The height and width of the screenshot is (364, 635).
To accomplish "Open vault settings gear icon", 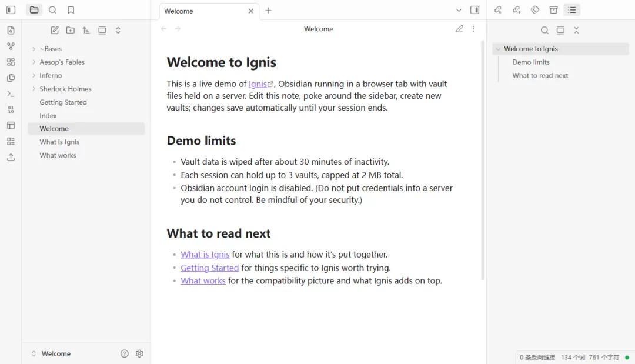I will (x=139, y=353).
